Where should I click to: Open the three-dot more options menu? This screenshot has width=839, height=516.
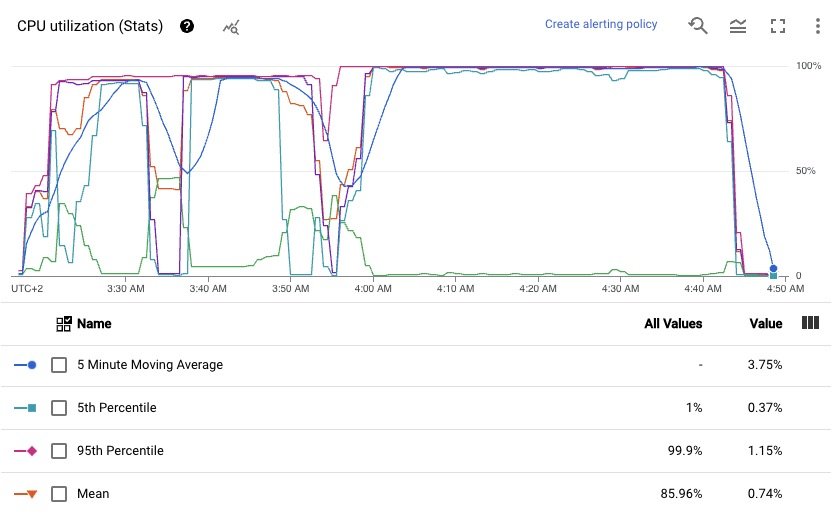tap(818, 26)
